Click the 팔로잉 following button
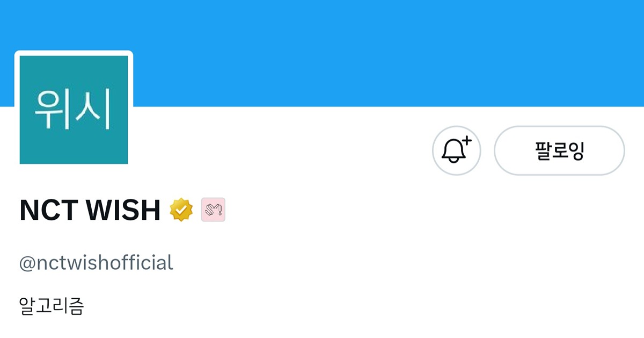This screenshot has height=338, width=644. pos(559,150)
